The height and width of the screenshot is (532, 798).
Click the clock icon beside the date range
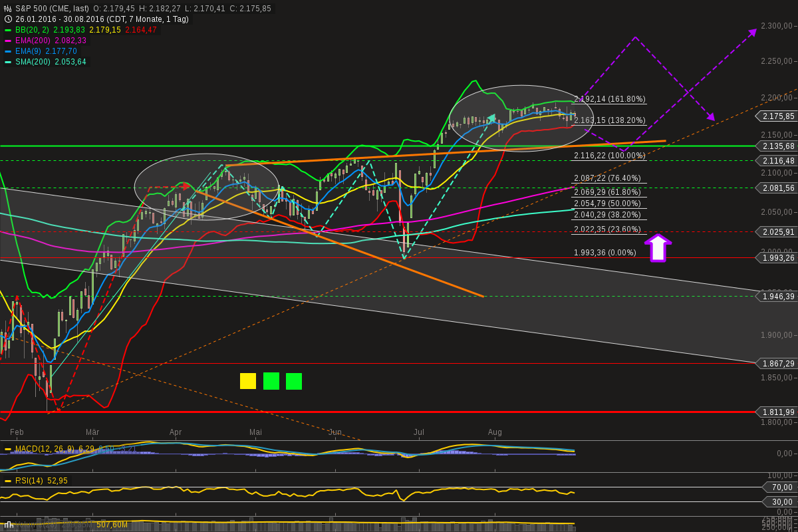[x=8, y=19]
